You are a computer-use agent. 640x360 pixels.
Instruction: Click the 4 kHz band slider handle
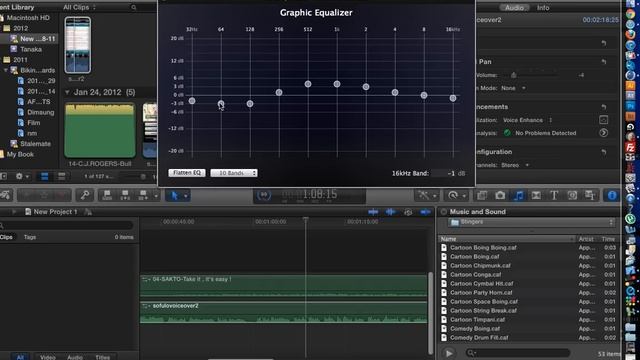coord(395,93)
